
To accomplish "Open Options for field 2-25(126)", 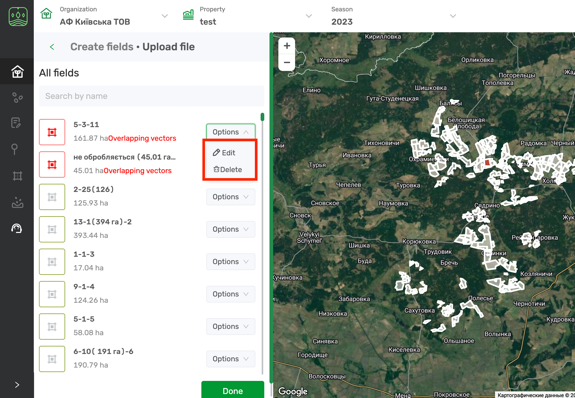I will click(231, 197).
